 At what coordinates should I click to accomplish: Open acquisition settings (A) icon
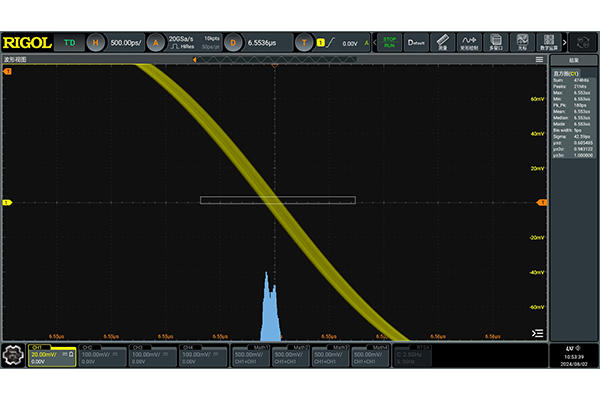click(x=155, y=43)
